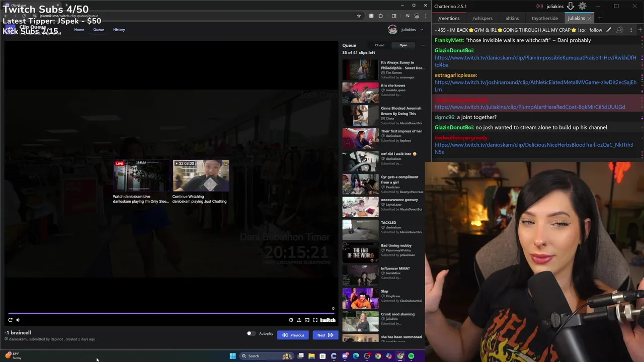Select the 'ooooewweeee goowey' clip

click(384, 207)
